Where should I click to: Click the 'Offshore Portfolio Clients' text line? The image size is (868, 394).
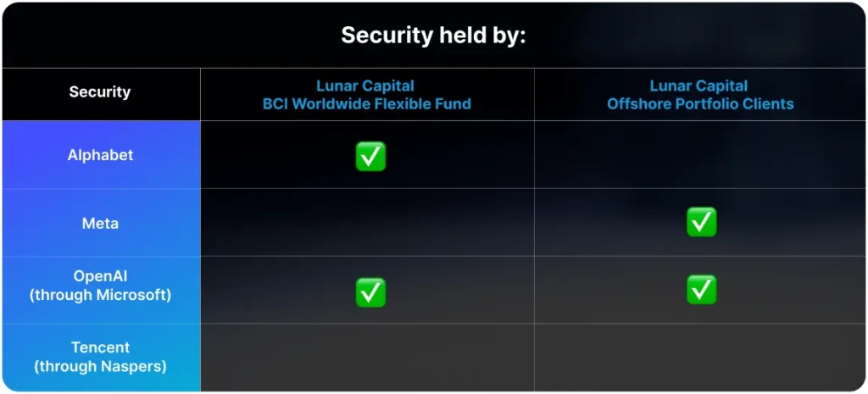(x=700, y=103)
